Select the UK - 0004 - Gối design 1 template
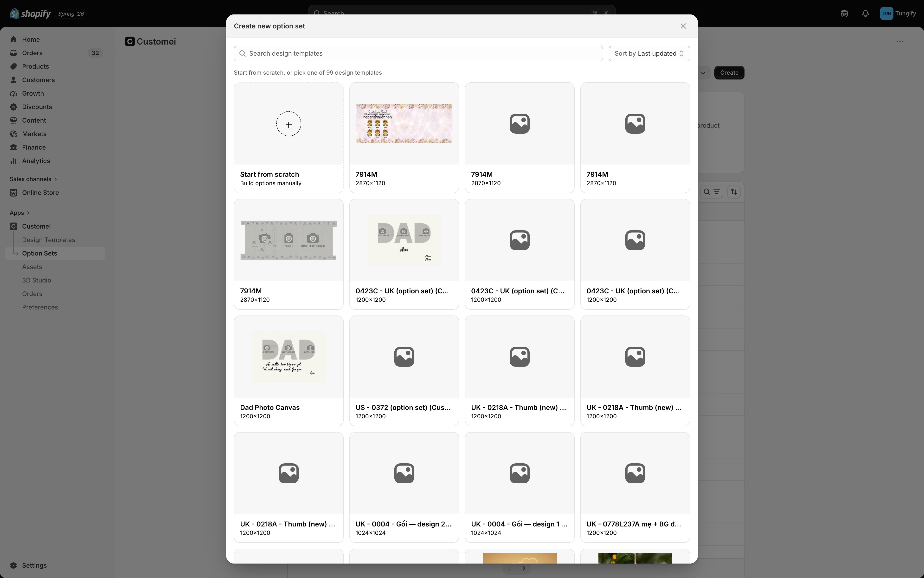Image resolution: width=924 pixels, height=578 pixels. click(x=520, y=487)
